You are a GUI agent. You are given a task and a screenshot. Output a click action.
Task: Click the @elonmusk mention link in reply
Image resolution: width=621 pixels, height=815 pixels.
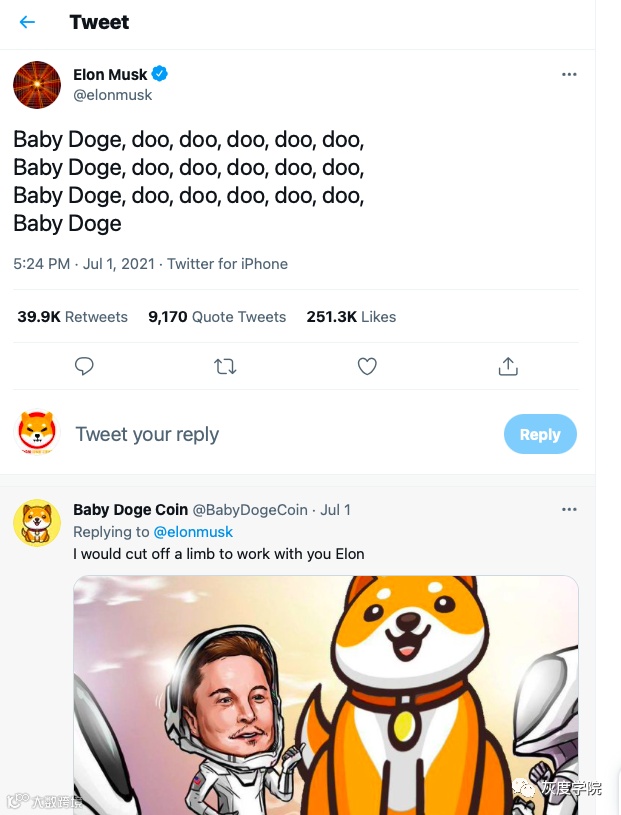click(x=193, y=532)
